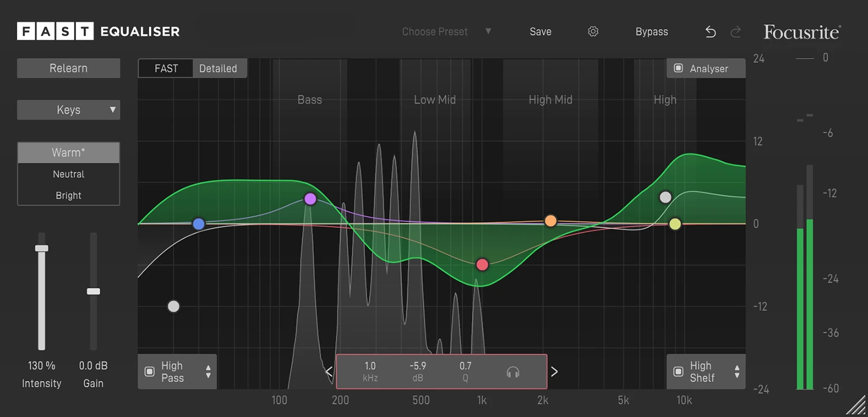Toggle the High Shelf filter enable box
The image size is (868, 417).
pos(679,372)
